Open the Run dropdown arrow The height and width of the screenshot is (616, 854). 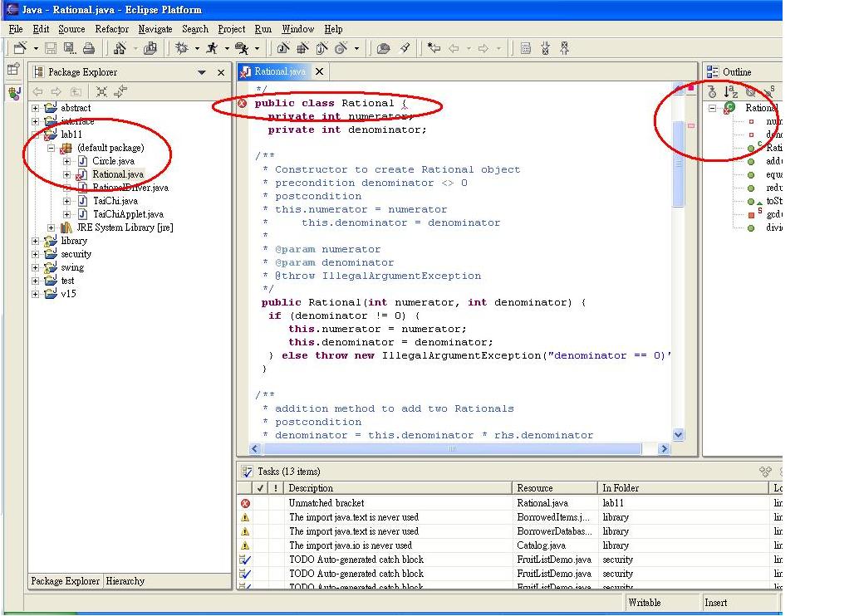point(227,49)
